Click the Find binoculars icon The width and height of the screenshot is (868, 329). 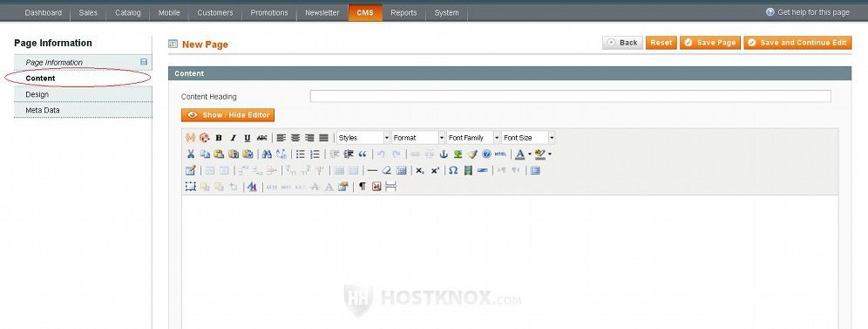[267, 154]
